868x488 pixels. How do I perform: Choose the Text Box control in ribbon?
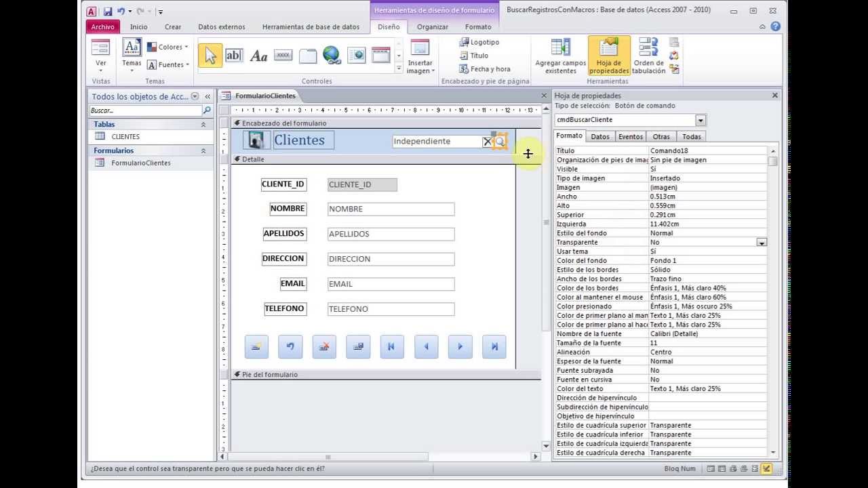coord(233,56)
